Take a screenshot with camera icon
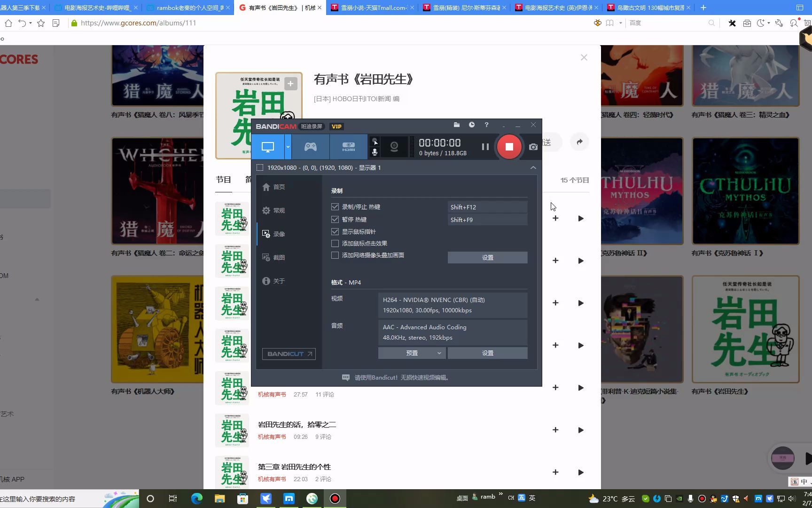812x508 pixels. pyautogui.click(x=533, y=147)
